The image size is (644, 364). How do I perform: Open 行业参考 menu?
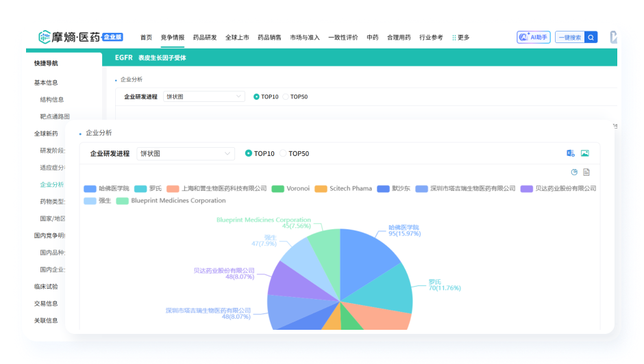[431, 38]
